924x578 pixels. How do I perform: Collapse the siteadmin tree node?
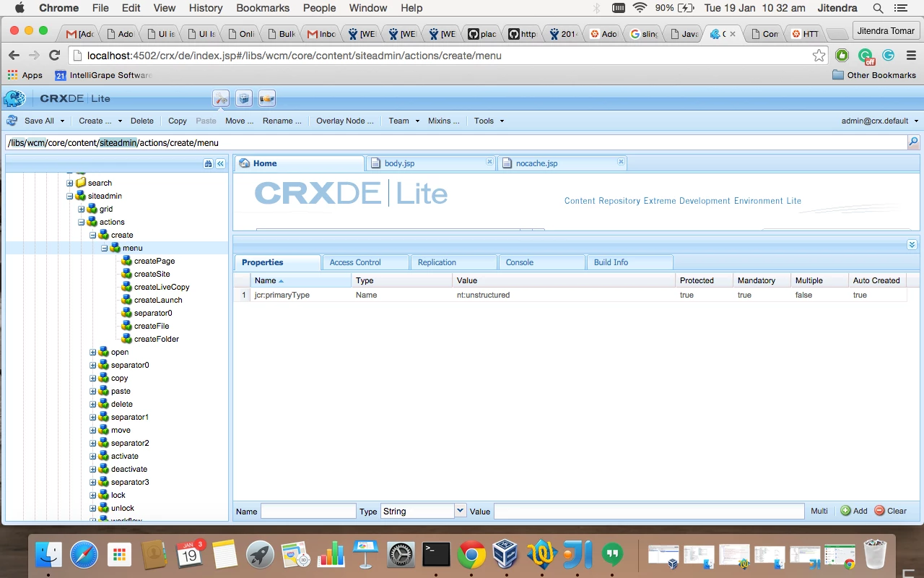(x=70, y=196)
